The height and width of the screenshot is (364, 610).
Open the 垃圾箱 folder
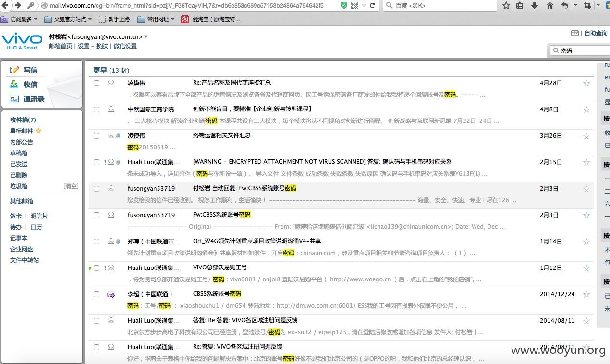coord(19,186)
